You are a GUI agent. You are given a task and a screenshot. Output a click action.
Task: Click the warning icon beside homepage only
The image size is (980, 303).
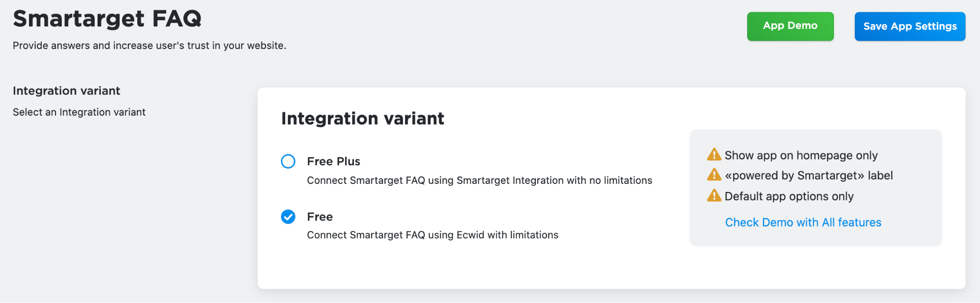714,155
